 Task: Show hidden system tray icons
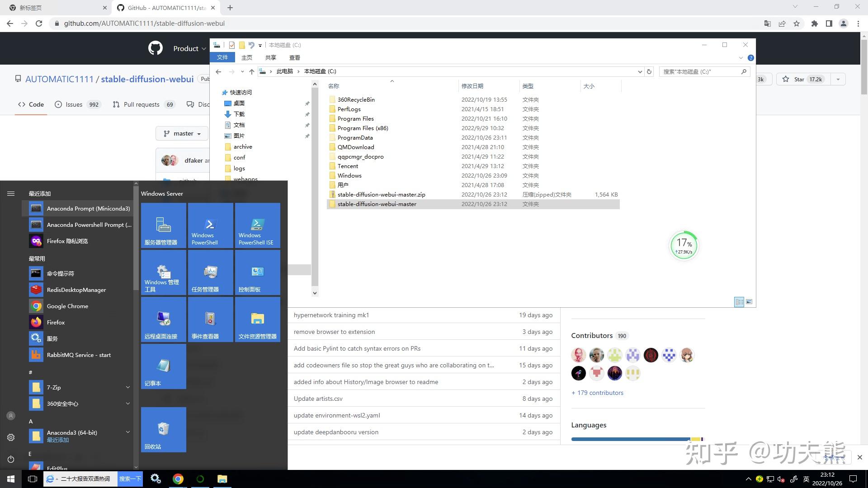tap(748, 479)
